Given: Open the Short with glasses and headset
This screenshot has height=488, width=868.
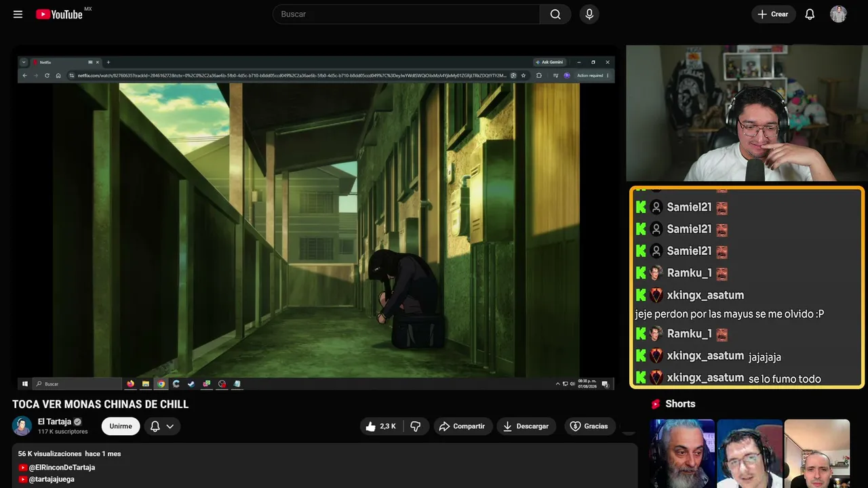Looking at the screenshot, I should tap(749, 453).
